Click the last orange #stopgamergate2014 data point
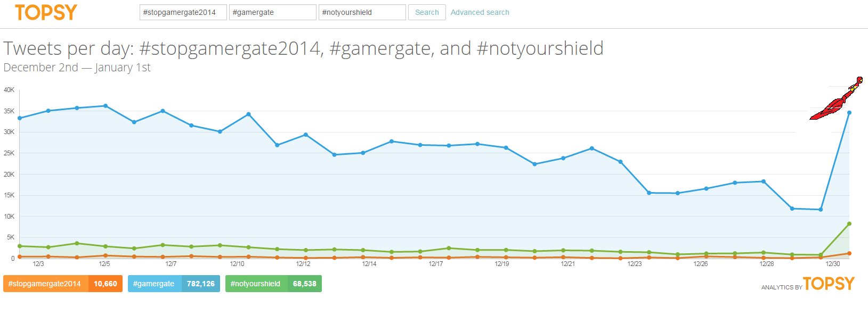The image size is (868, 315). coord(849,253)
